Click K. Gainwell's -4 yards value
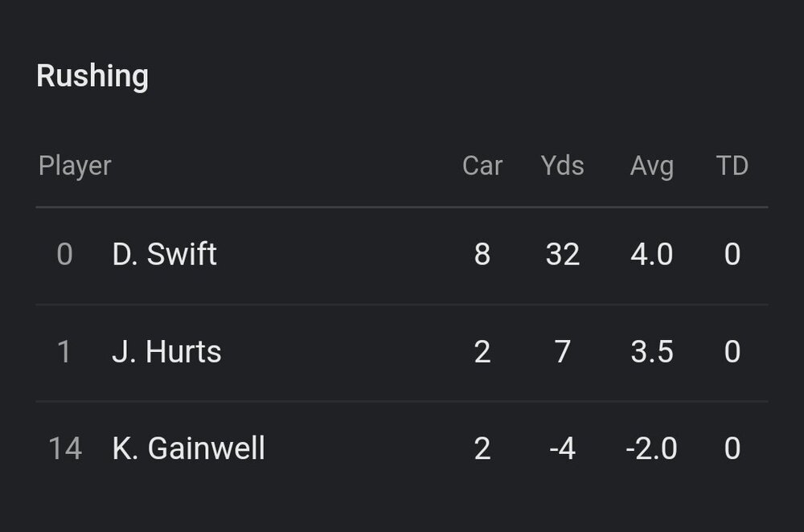 click(562, 448)
